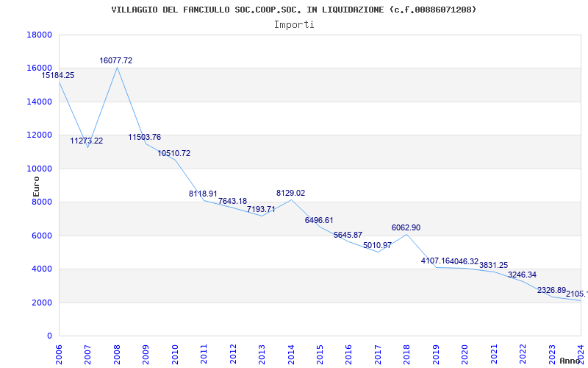
Task: Click the y-axis label 4000
Action: point(42,269)
